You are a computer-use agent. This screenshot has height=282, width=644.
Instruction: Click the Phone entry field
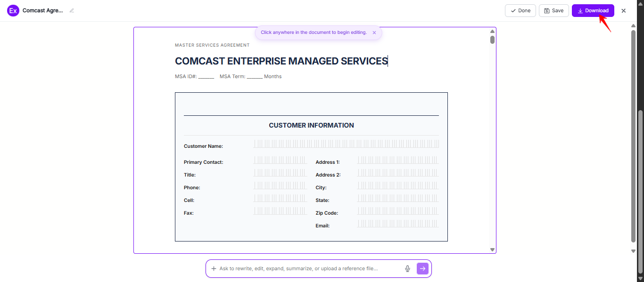281,185
